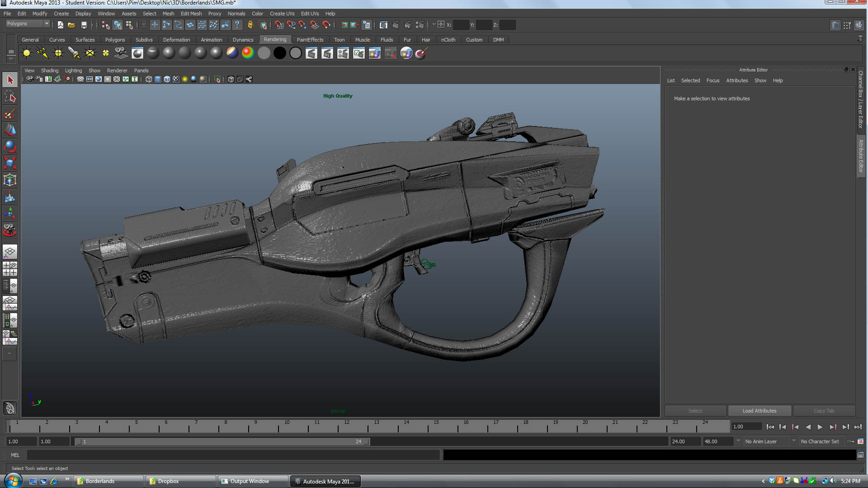Screen dimensions: 868x488
Task: Switch to the Polygons shelf tab
Action: pyautogui.click(x=115, y=40)
